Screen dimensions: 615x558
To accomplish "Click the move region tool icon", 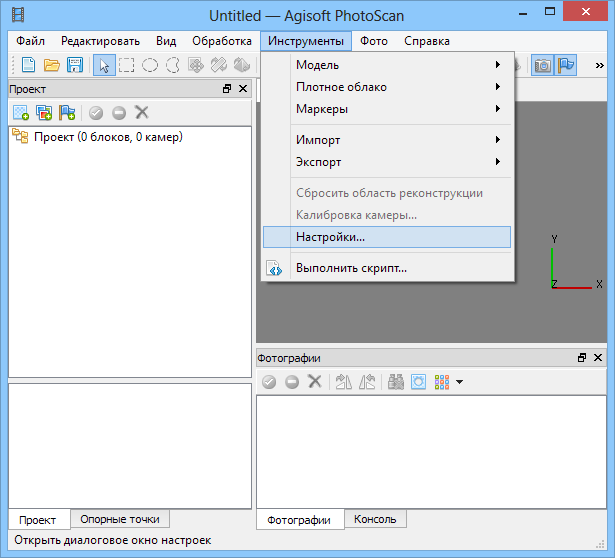I will pos(196,65).
